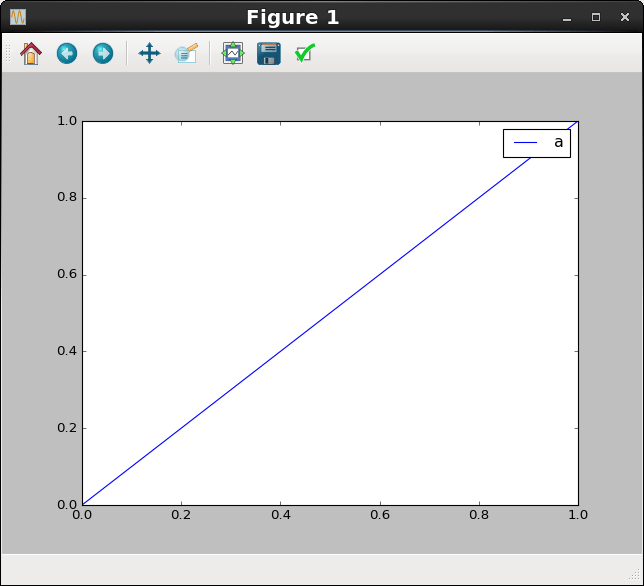Click the y-axis tick label 0.8
The height and width of the screenshot is (586, 644).
click(67, 197)
